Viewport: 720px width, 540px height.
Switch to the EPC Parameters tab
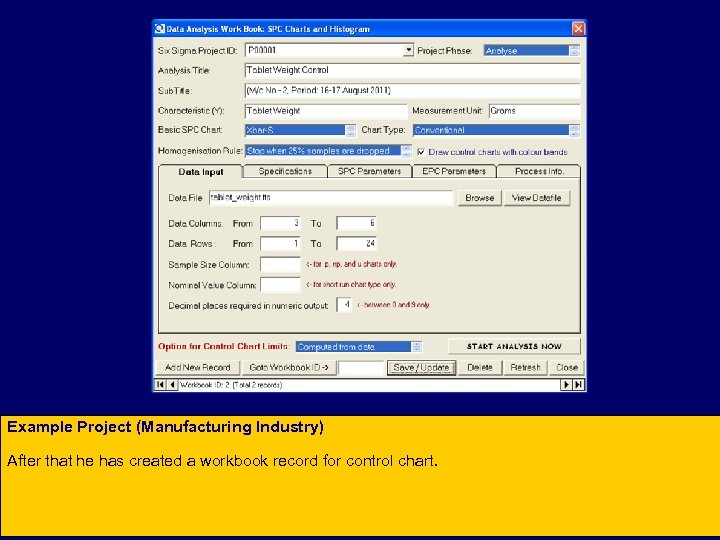pos(454,171)
